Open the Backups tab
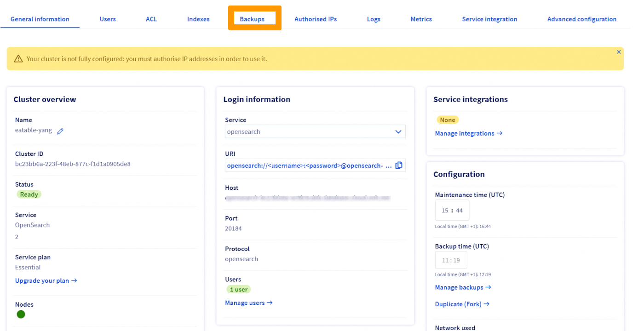 pyautogui.click(x=252, y=19)
